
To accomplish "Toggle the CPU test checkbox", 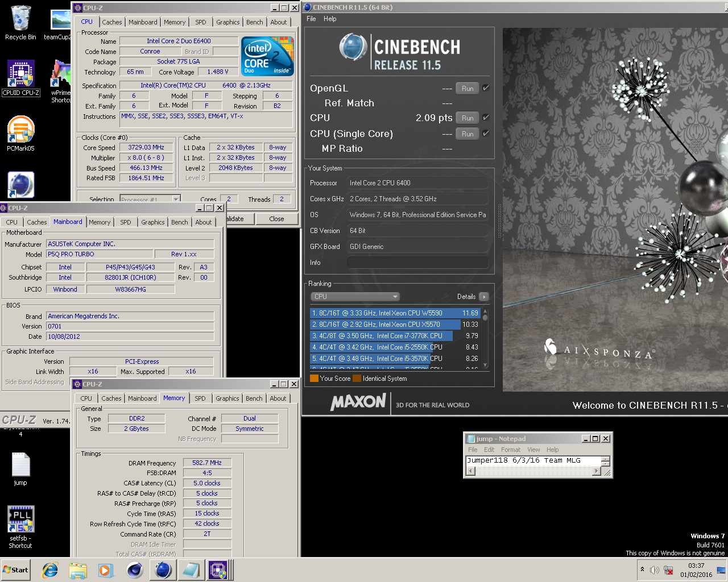I will 486,118.
